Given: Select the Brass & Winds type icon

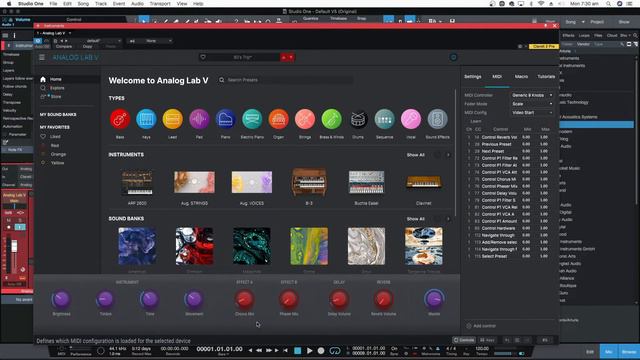Looking at the screenshot, I should [x=331, y=119].
